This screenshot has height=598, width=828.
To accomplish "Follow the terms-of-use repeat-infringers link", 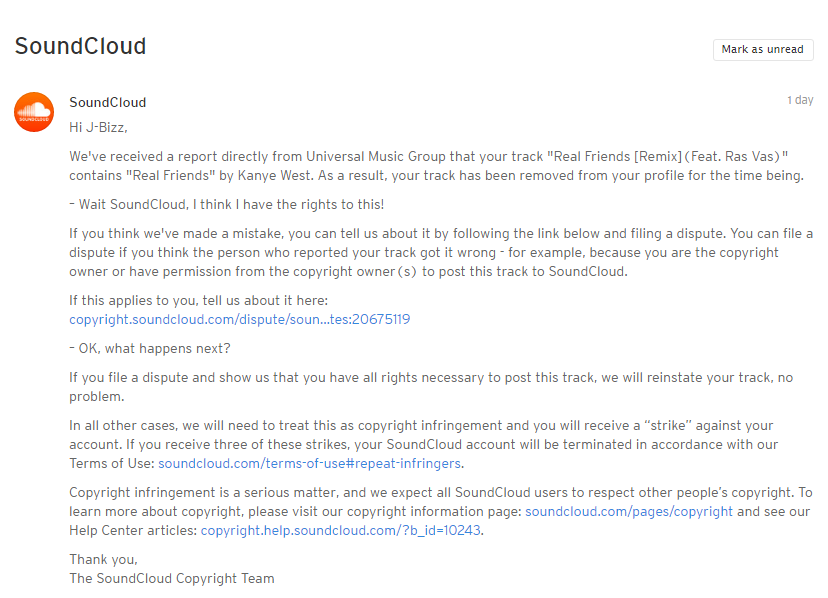I will click(310, 464).
